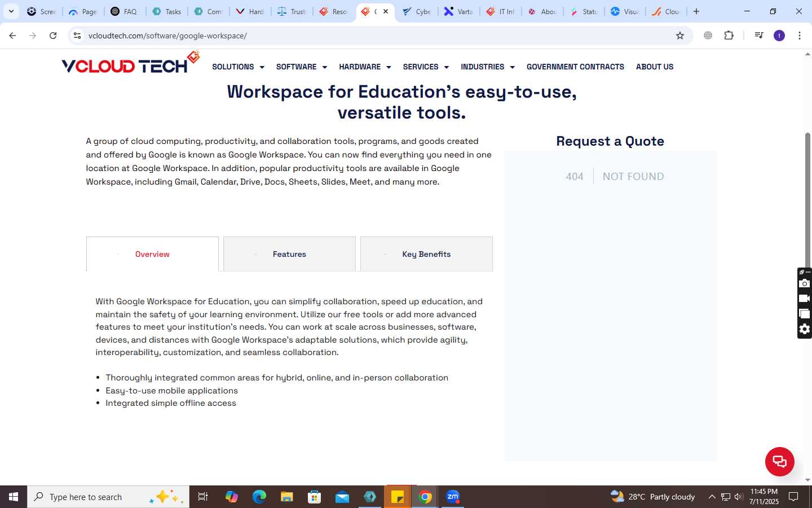Screen dimensions: 812x508
Task: Switch to the Visual browser tab
Action: (625, 11)
